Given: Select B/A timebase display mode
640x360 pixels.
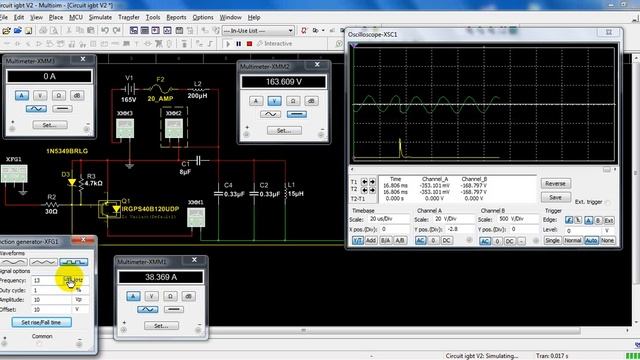Looking at the screenshot, I should click(x=385, y=241).
